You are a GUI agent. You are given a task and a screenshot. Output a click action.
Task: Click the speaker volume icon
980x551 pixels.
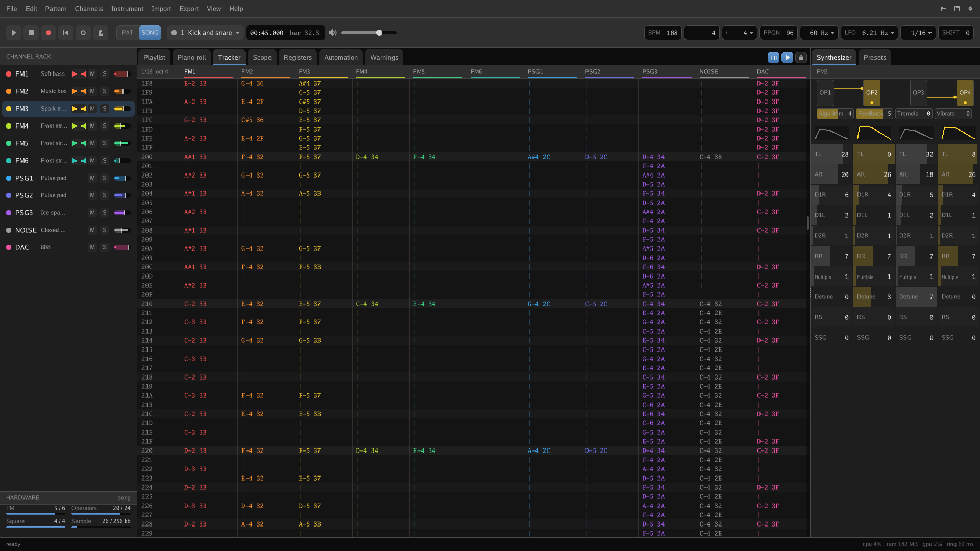click(x=333, y=33)
